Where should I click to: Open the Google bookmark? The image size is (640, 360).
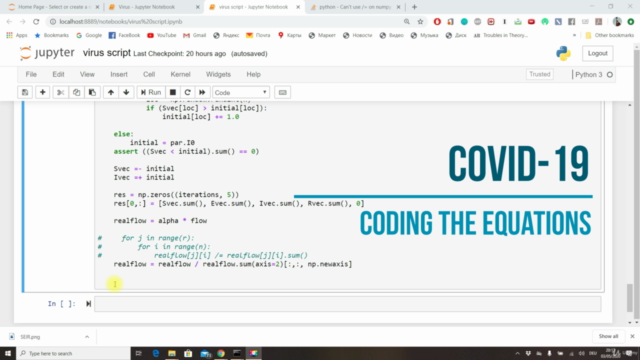[89, 36]
